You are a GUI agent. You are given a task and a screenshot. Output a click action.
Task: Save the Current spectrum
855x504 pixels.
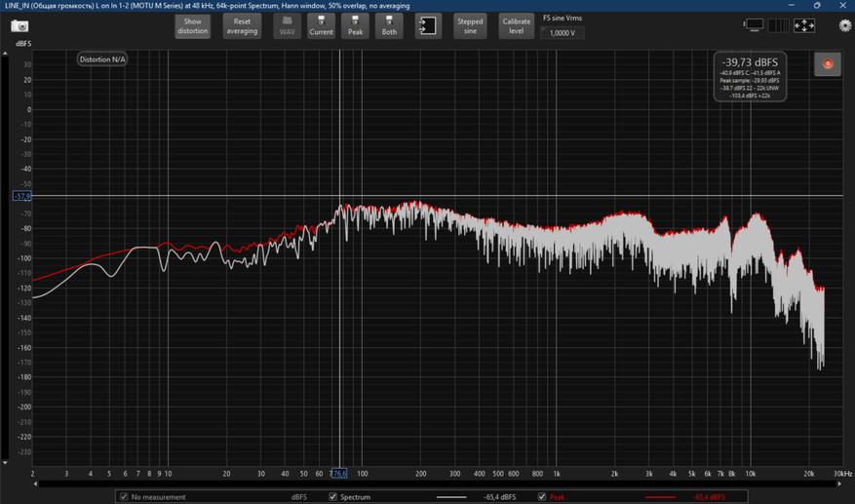tap(321, 25)
